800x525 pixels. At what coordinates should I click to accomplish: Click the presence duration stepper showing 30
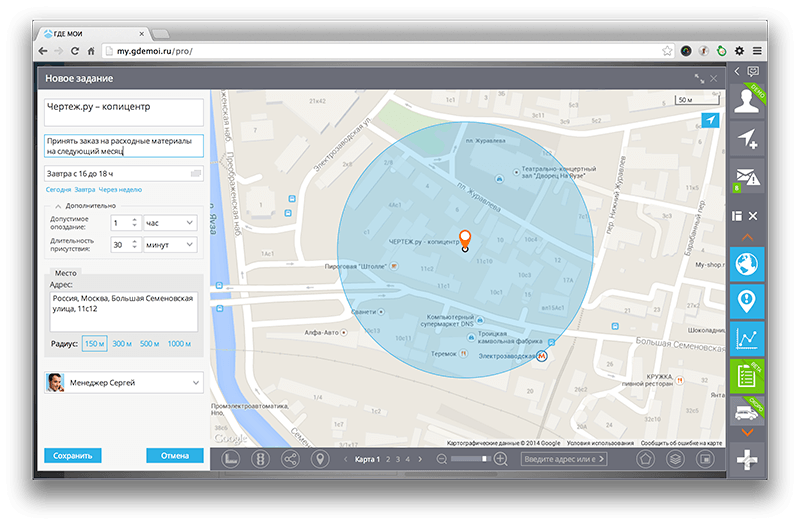point(126,245)
